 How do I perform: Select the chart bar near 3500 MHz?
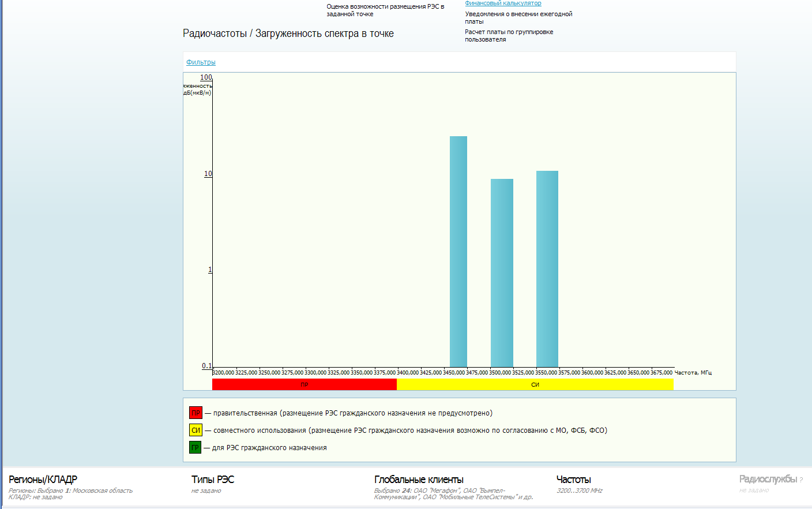tap(502, 272)
